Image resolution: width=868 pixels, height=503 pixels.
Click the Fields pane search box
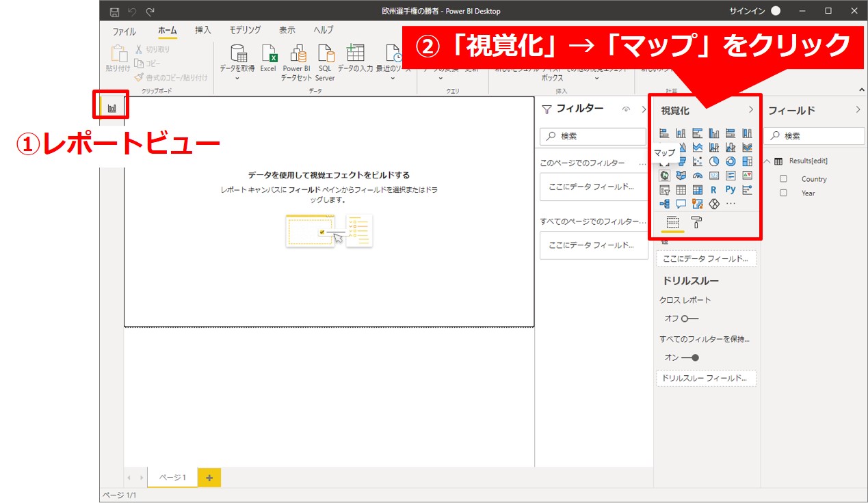coord(814,136)
